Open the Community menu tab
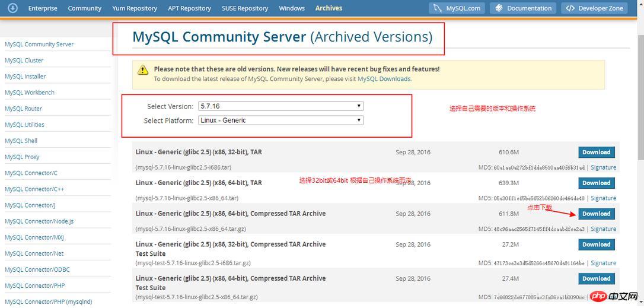 tap(85, 8)
